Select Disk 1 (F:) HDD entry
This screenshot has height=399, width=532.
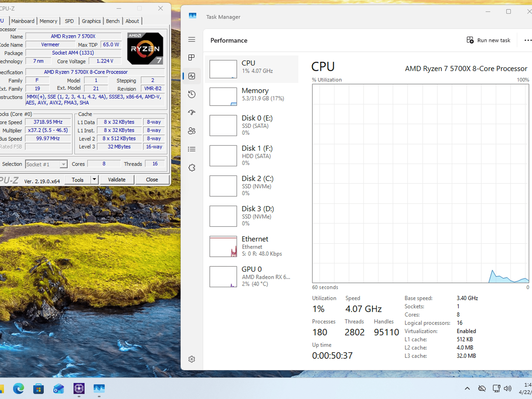tap(251, 155)
